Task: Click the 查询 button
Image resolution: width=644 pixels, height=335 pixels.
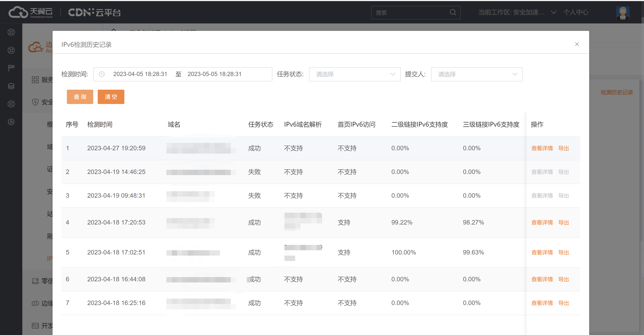Action: pyautogui.click(x=80, y=97)
